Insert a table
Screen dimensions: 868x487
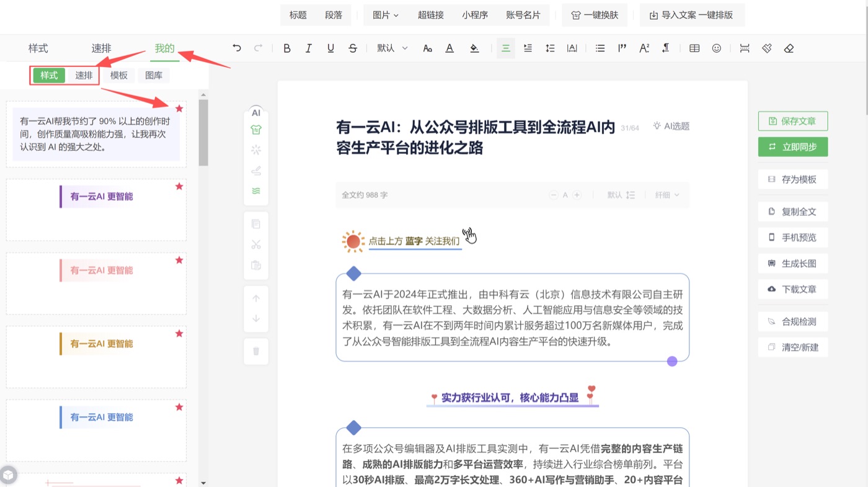coord(694,48)
